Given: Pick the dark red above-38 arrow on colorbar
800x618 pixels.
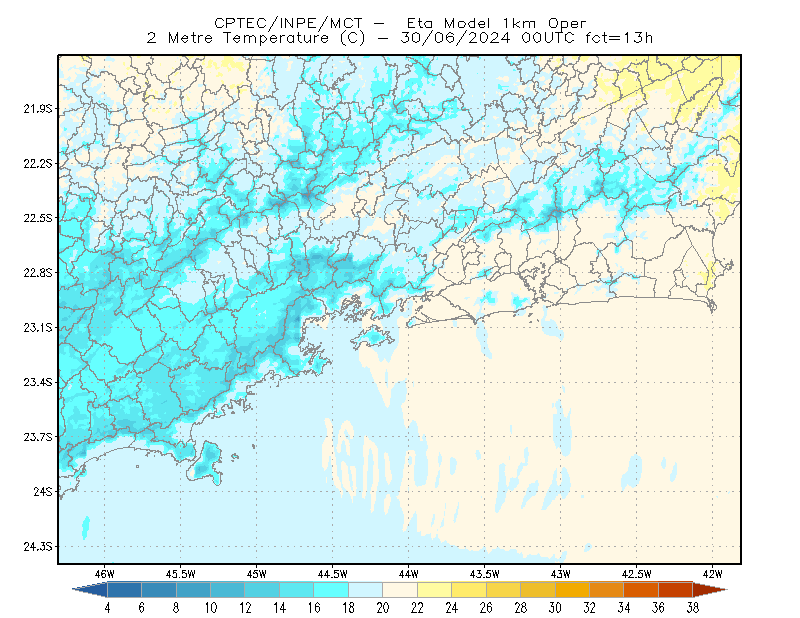Looking at the screenshot, I should pos(710,590).
